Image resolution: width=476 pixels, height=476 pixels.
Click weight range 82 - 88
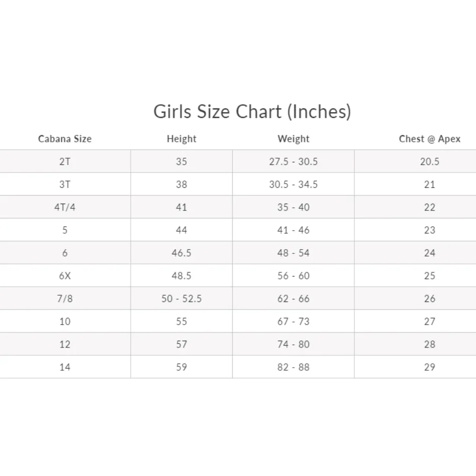coord(294,367)
